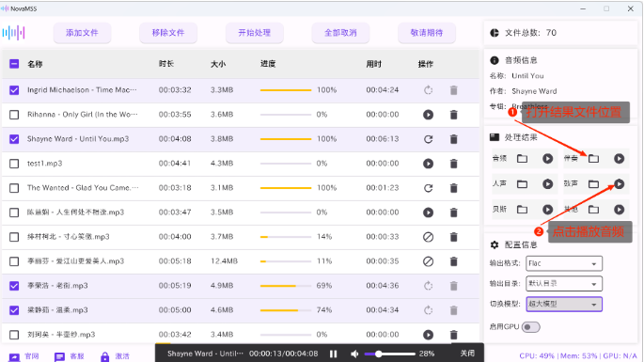Reprocess Shayne Ward - Until You.mp3
The image size is (644, 362).
tap(428, 139)
